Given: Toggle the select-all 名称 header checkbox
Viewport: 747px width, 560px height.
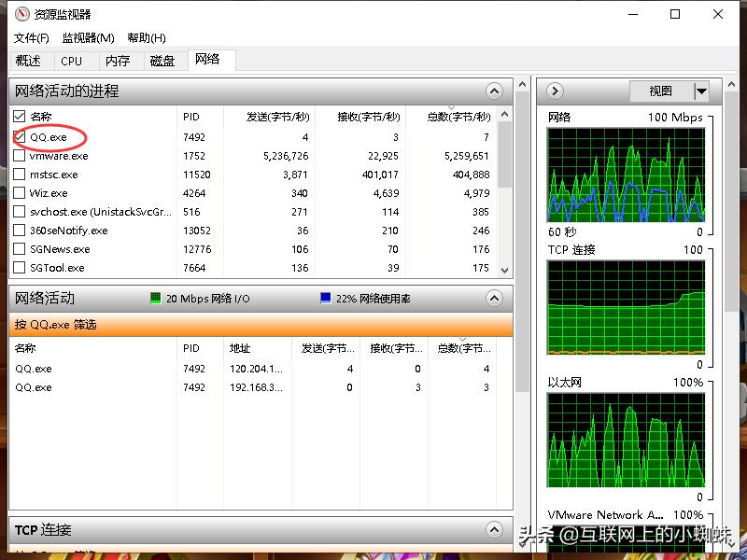Looking at the screenshot, I should [20, 117].
